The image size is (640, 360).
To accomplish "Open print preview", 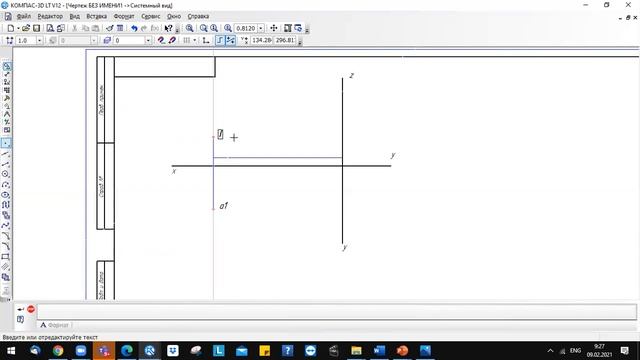I will [50, 28].
